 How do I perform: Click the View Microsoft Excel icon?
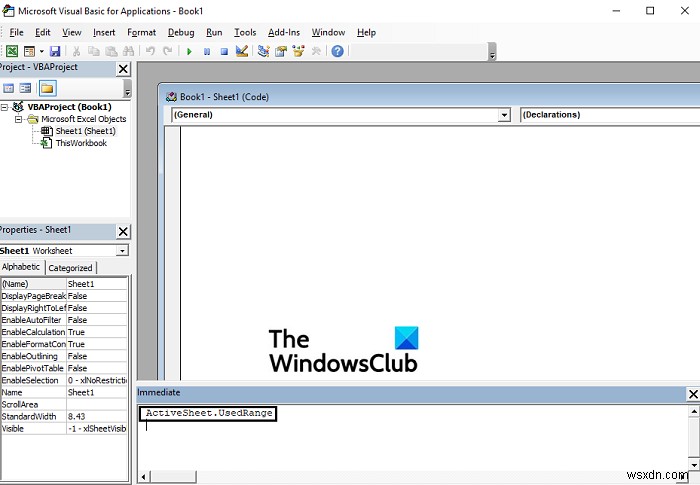coord(12,51)
